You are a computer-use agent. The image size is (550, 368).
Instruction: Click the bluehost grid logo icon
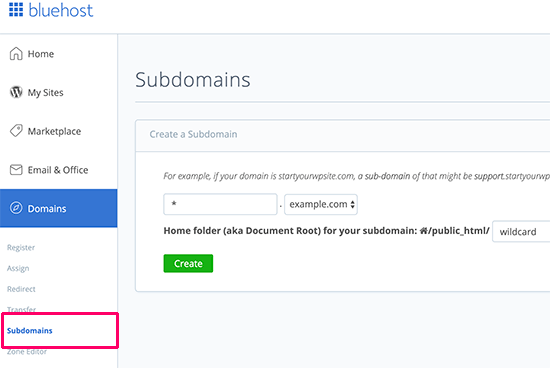pos(16,9)
